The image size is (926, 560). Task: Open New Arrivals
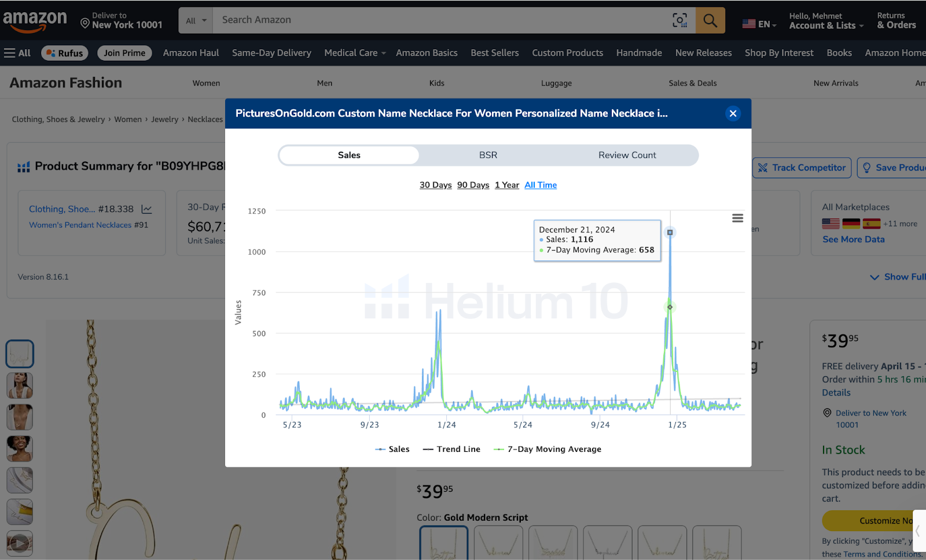coord(836,83)
